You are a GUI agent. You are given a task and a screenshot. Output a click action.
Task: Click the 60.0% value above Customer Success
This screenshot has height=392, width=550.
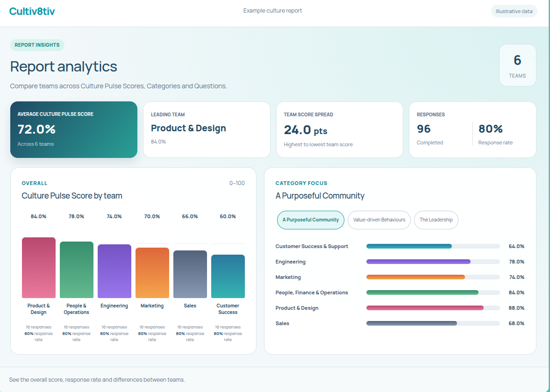pos(228,216)
